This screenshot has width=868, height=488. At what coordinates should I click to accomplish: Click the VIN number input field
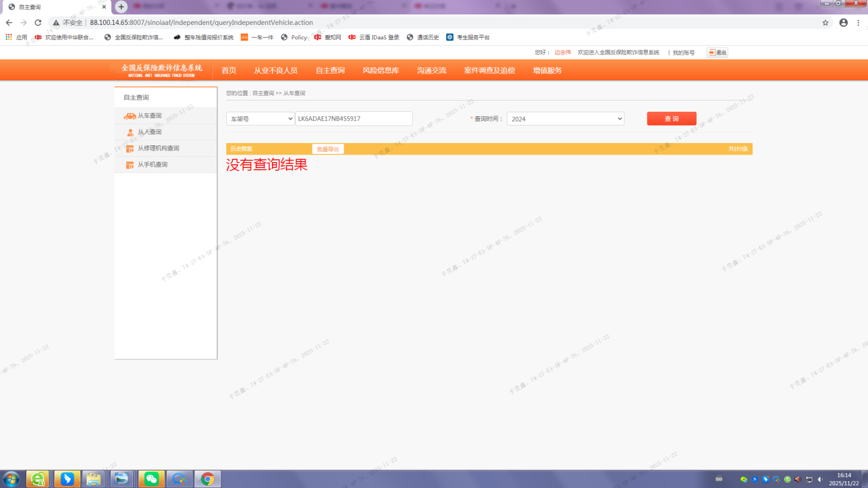pyautogui.click(x=354, y=119)
